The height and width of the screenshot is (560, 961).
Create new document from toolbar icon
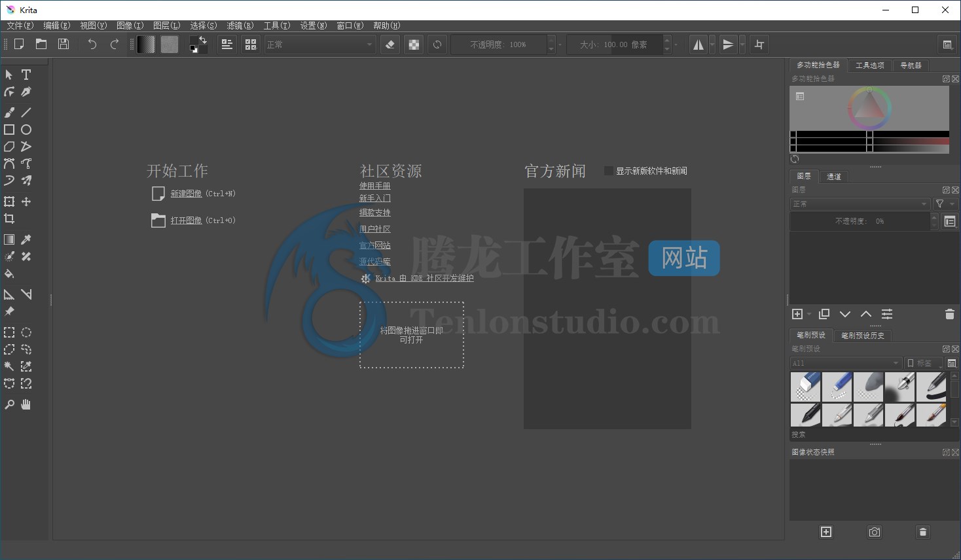coord(19,44)
